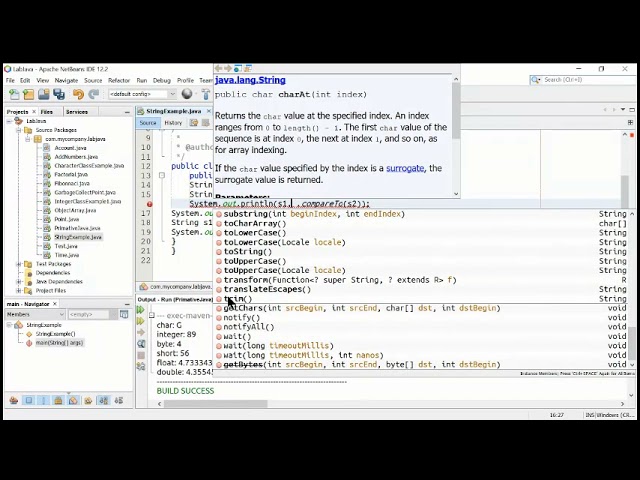Choose translateEscapes() from completion list
The image size is (640, 480).
tap(423, 289)
